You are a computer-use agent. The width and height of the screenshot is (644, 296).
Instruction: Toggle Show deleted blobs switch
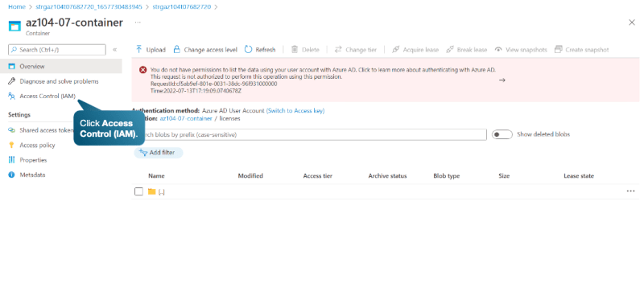coord(502,134)
